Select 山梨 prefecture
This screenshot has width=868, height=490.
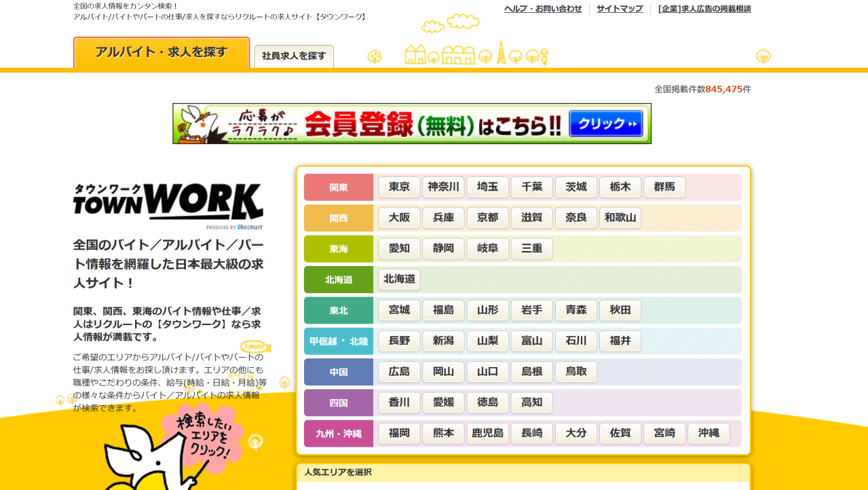coord(487,341)
